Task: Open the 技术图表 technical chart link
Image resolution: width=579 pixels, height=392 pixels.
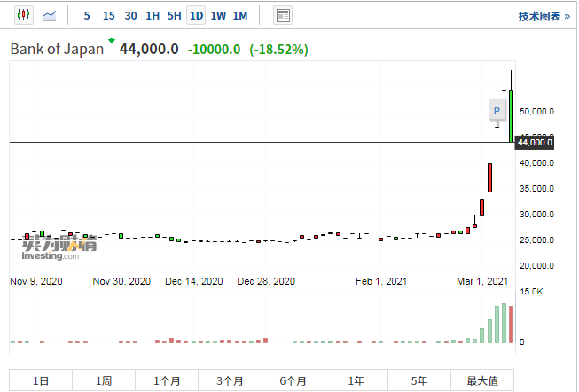Action: [x=544, y=16]
